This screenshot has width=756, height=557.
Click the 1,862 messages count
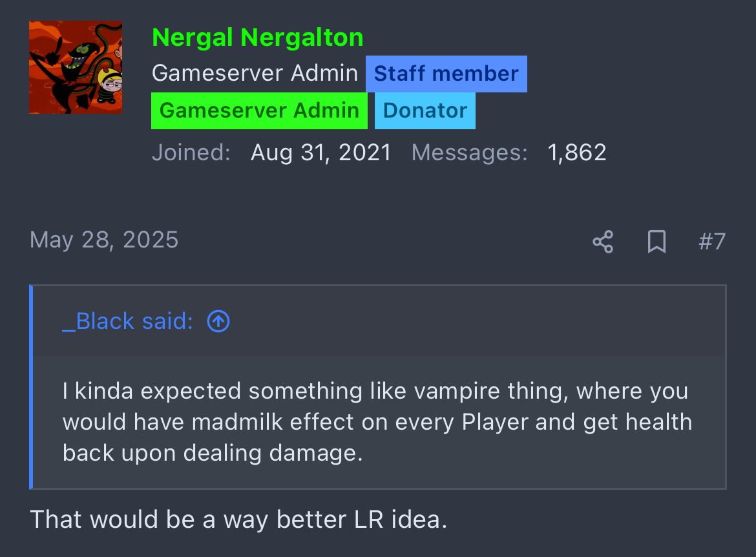click(x=576, y=152)
